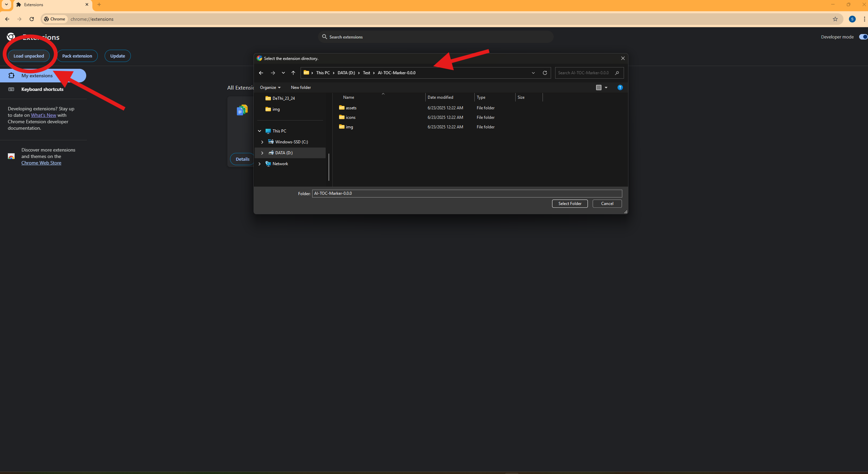Click the Folder name input field
This screenshot has height=474, width=868.
tap(467, 193)
